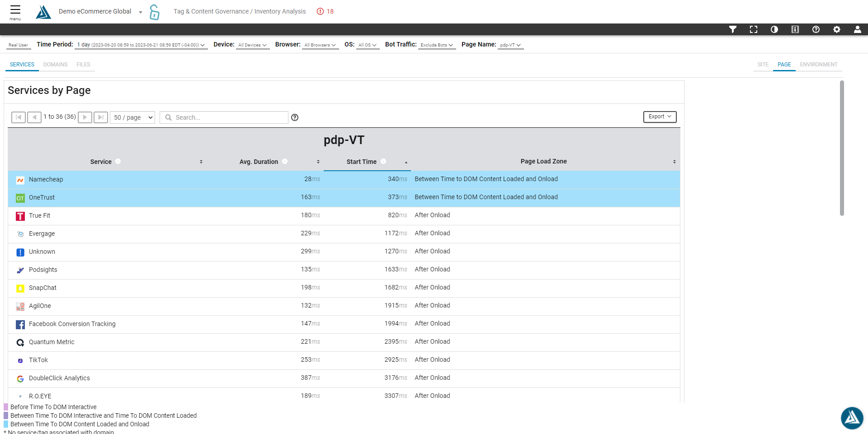Viewport: 868px width, 434px height.
Task: Switch to the ENVIRONMENT view tab
Action: [x=819, y=65]
